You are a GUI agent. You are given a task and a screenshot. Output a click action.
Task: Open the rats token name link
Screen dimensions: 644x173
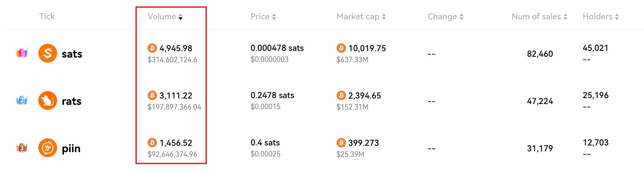tap(71, 101)
